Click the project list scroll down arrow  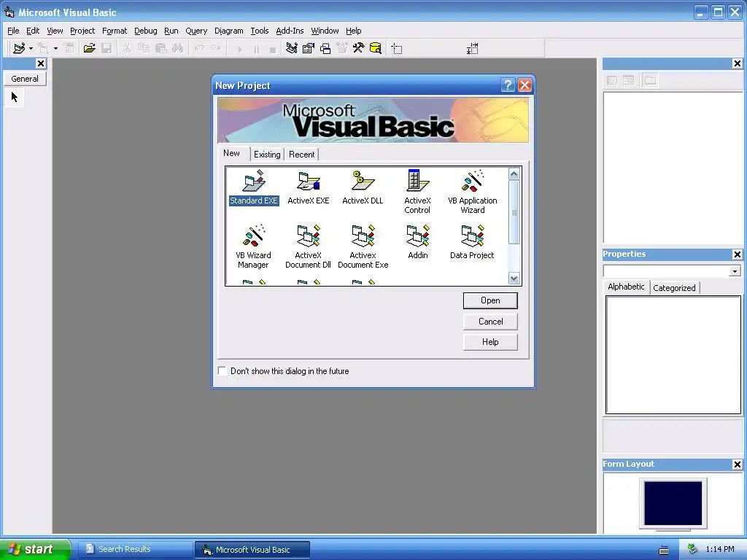514,279
